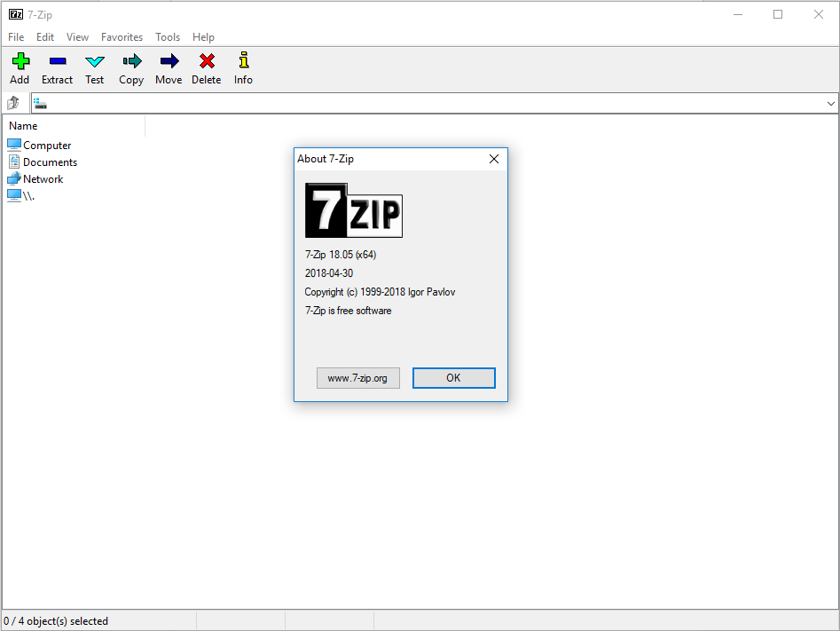Choose the Move toolbar icon
This screenshot has height=631, width=840.
[169, 61]
